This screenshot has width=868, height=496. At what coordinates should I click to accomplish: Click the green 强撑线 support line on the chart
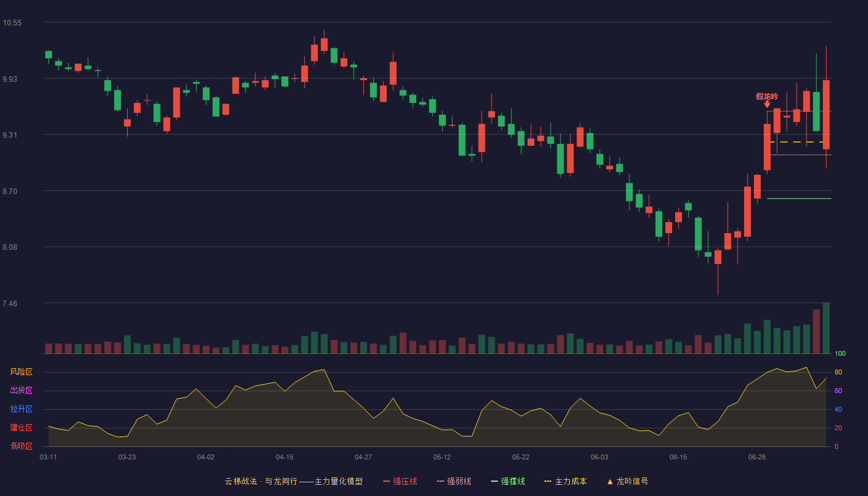(799, 198)
